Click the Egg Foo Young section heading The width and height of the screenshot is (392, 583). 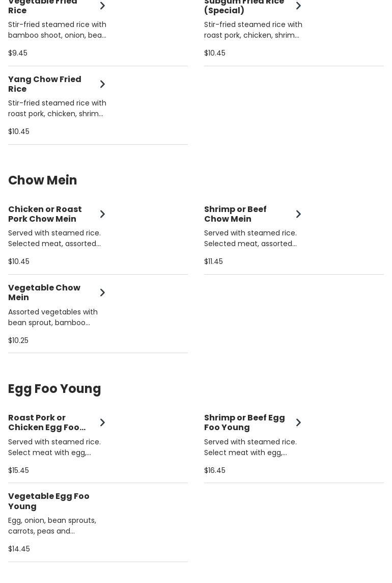(54, 389)
